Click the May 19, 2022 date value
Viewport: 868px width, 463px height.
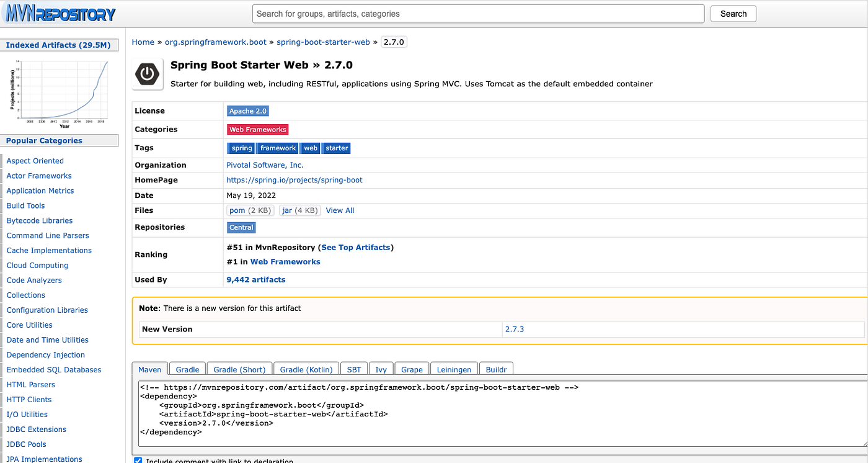(252, 195)
